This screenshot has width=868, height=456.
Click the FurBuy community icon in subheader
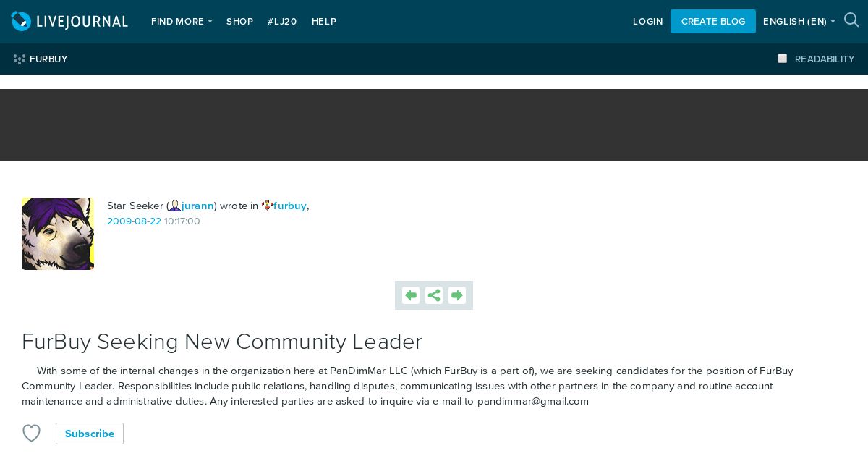tap(20, 59)
